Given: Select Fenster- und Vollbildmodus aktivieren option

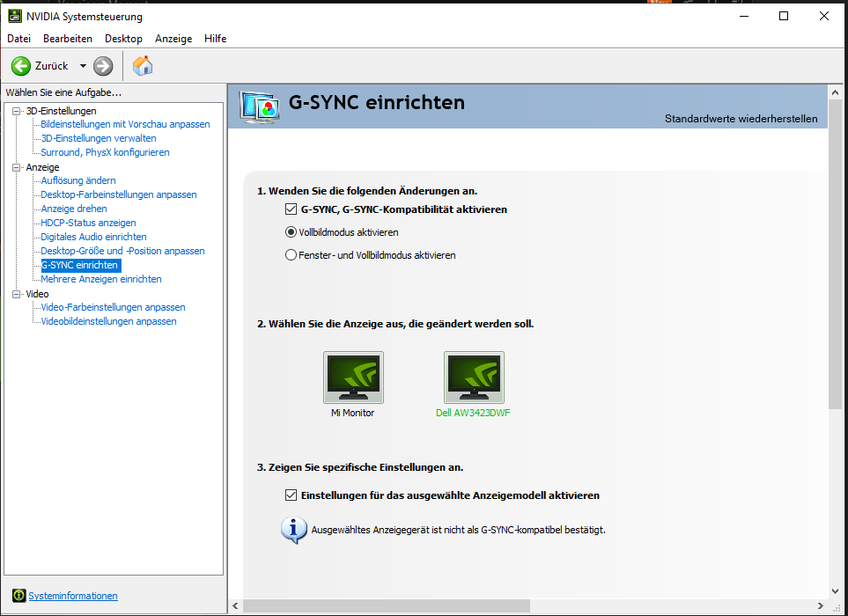Looking at the screenshot, I should click(291, 255).
